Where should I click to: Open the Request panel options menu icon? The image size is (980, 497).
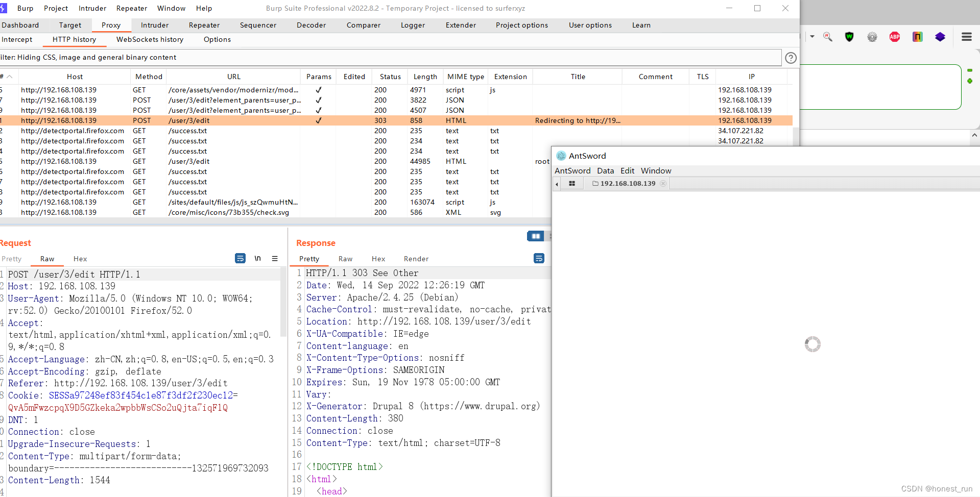point(275,258)
